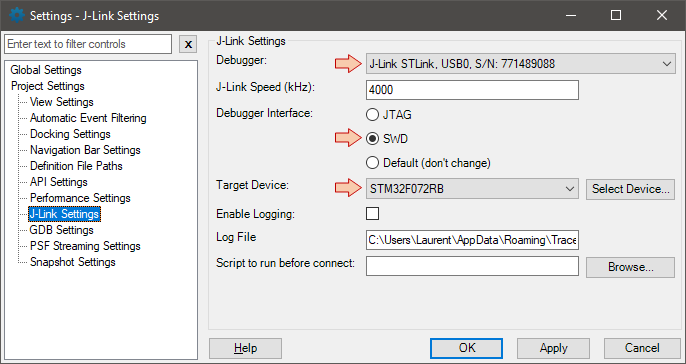Viewport: 686px width, 364px height.
Task: Apply the J-Link settings
Action: [553, 348]
